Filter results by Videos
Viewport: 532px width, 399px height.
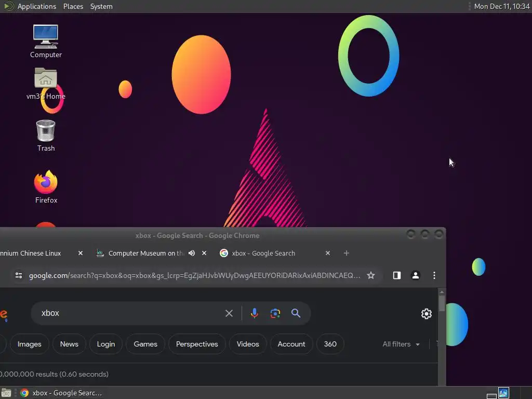click(248, 344)
